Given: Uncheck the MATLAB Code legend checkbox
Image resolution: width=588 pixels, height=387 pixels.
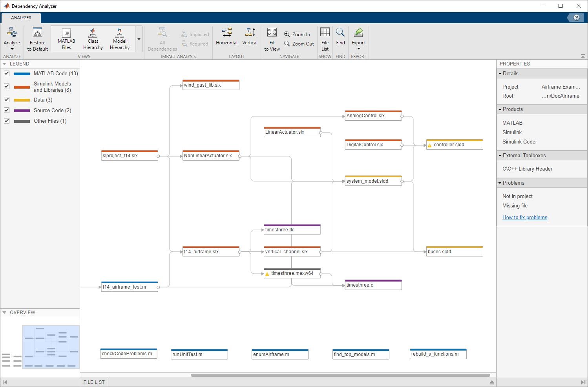Looking at the screenshot, I should (x=7, y=73).
